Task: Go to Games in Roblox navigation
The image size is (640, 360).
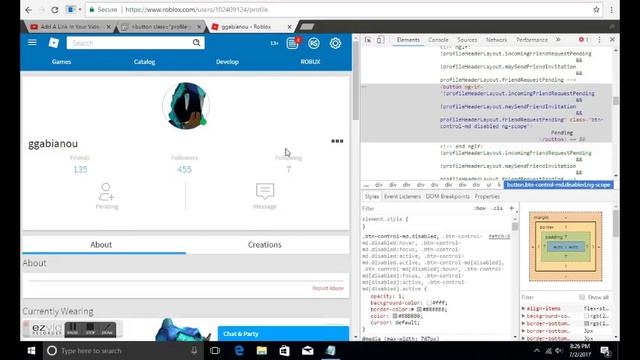Action: [x=61, y=62]
